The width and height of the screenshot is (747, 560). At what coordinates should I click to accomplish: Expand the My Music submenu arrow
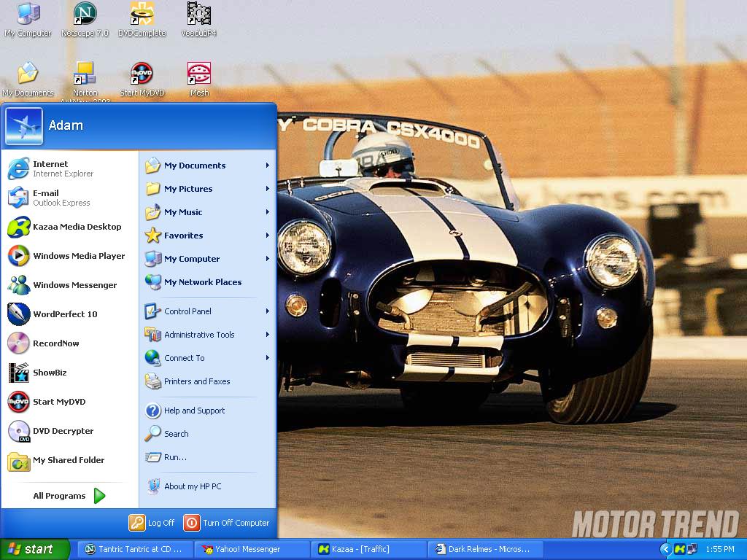267,212
